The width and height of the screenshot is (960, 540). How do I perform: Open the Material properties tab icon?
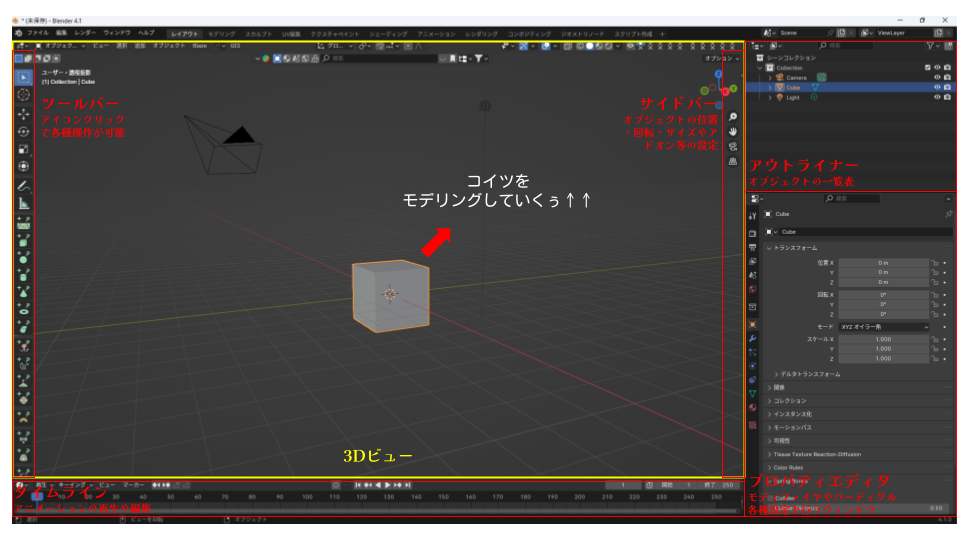tap(753, 407)
